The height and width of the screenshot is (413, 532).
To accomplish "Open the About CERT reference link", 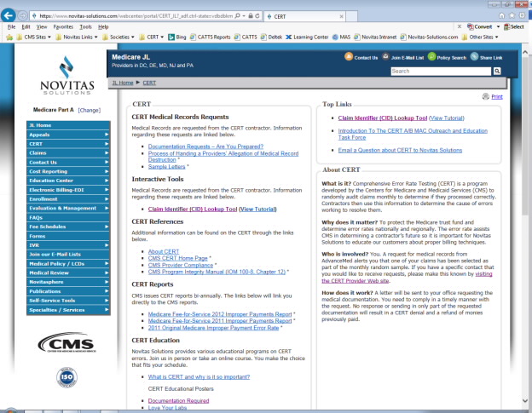I will [164, 251].
